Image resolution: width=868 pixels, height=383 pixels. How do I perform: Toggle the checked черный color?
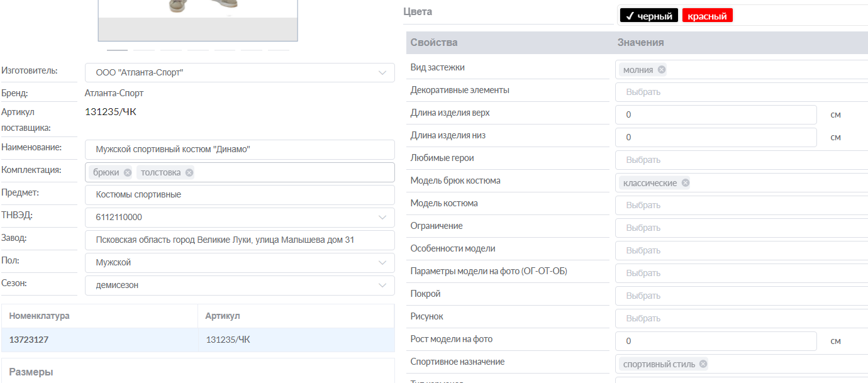click(x=648, y=16)
